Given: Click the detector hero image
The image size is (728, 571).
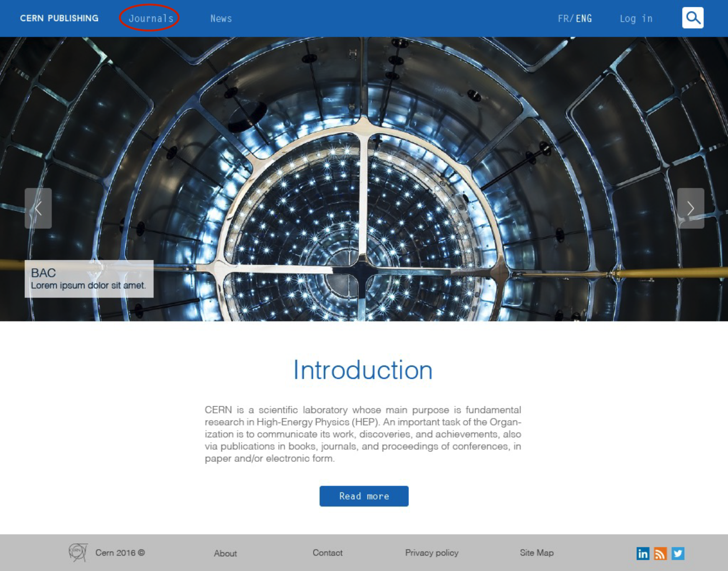Looking at the screenshot, I should [364, 179].
